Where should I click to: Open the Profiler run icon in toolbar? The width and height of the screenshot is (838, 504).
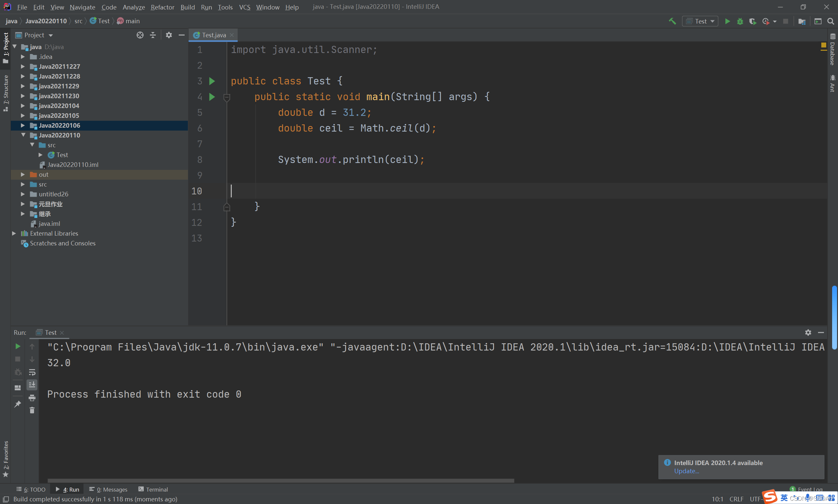tap(766, 21)
